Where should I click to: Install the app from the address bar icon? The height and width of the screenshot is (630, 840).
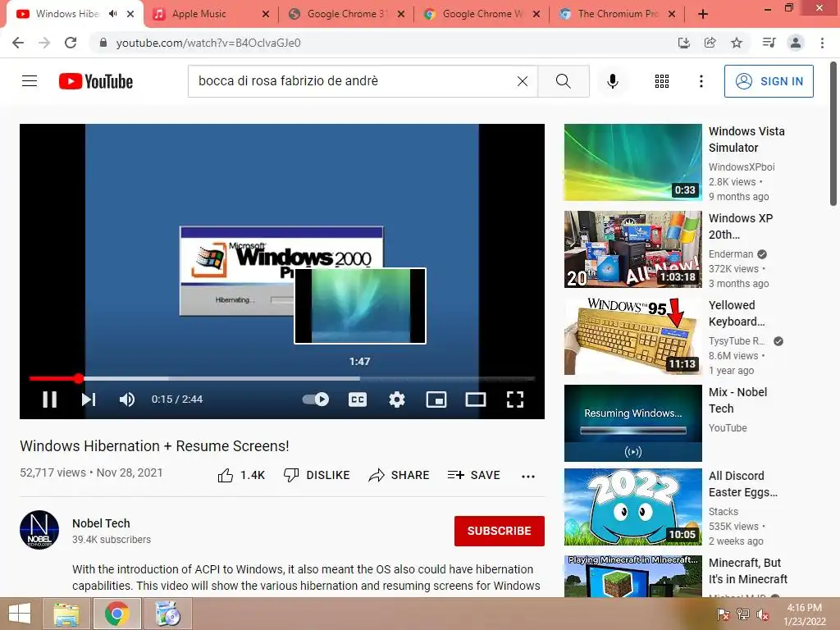tap(684, 43)
